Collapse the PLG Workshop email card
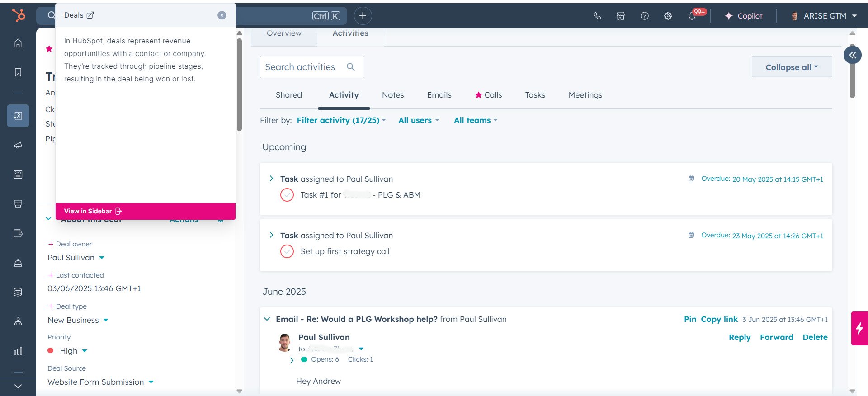Viewport: 868px width, 396px height. pos(267,319)
